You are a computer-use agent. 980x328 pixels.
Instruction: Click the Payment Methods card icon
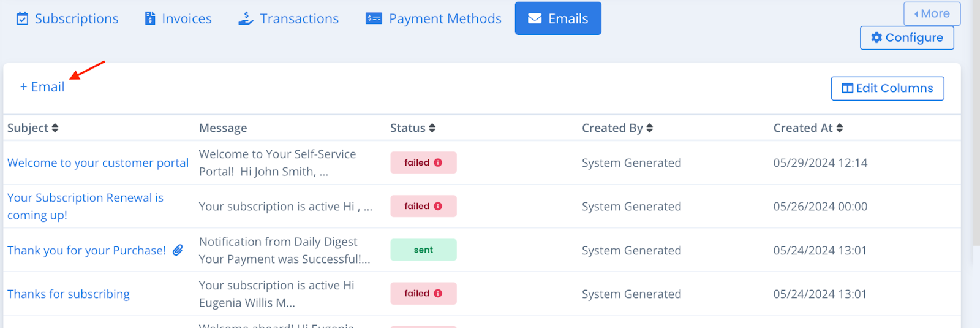pos(374,18)
